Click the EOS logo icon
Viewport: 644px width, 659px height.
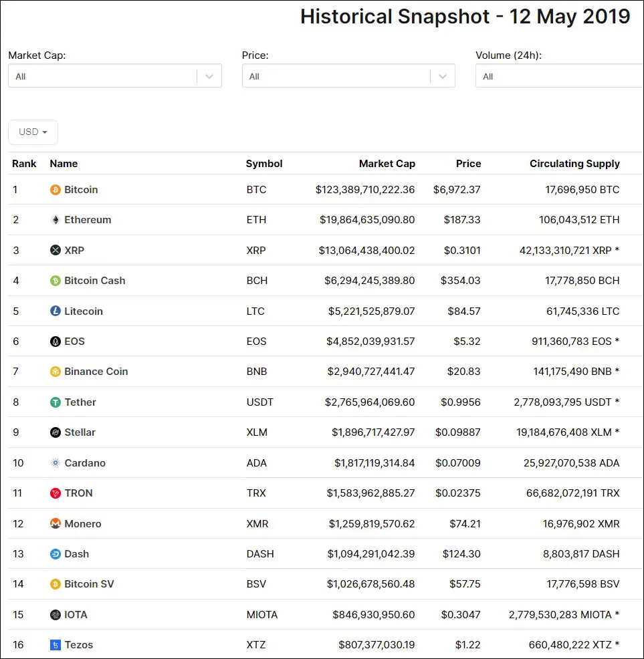55,342
